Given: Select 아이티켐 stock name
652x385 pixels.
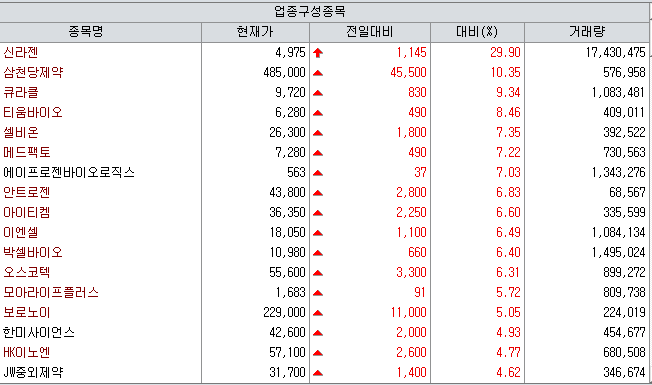Looking at the screenshot, I should point(27,212).
